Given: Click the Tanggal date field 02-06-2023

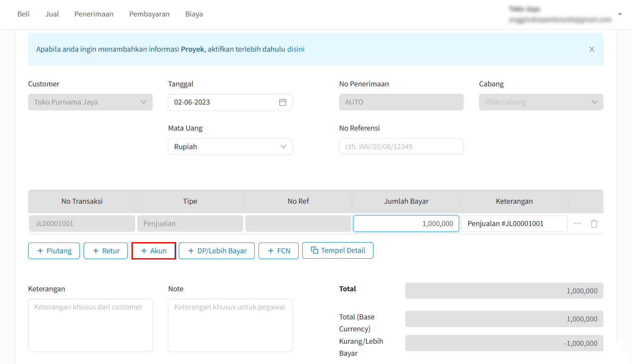Looking at the screenshot, I should click(230, 102).
